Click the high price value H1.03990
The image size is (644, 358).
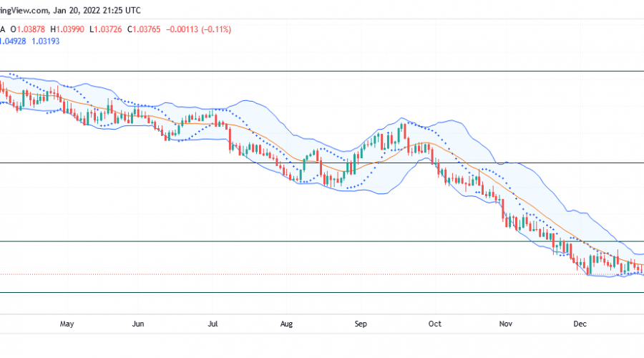67,29
